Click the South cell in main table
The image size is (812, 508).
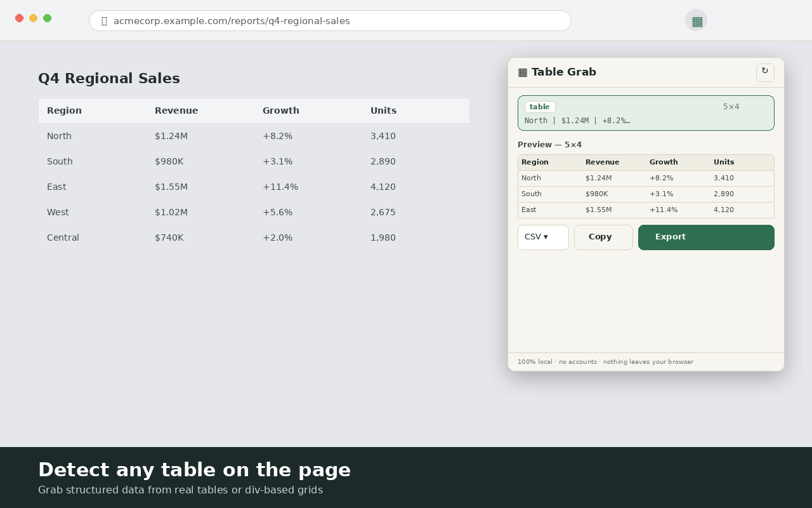pos(60,161)
